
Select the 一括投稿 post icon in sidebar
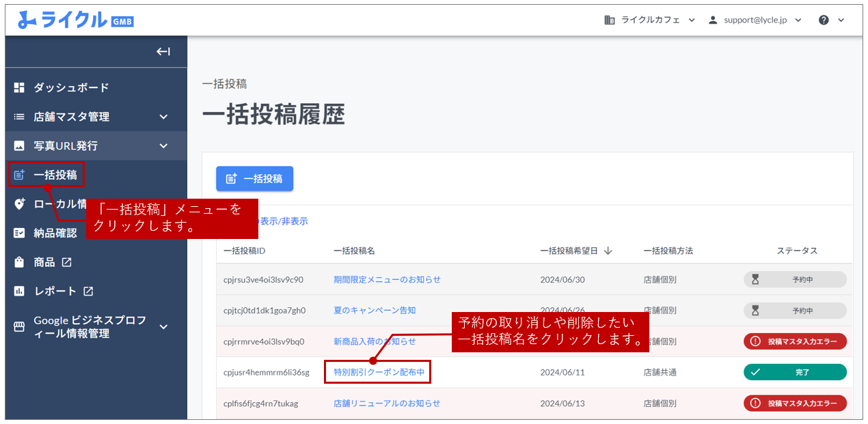coord(18,174)
